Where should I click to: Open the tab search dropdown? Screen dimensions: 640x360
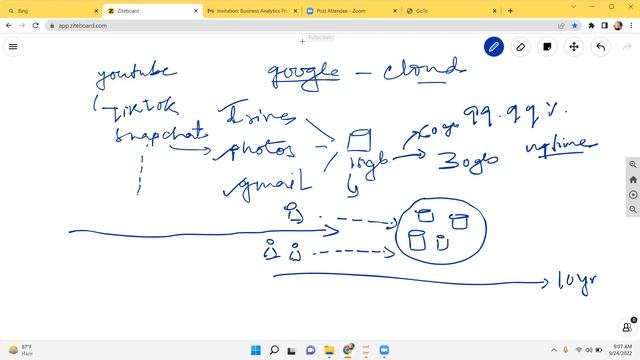(x=573, y=7)
